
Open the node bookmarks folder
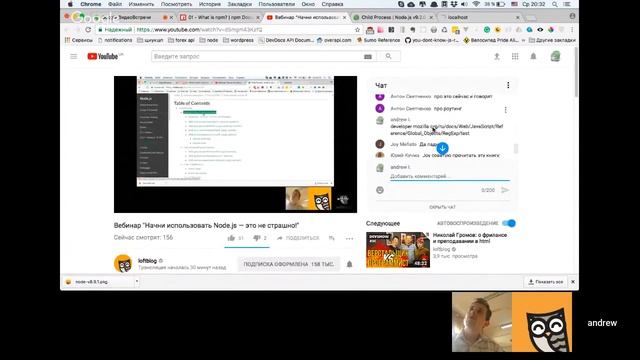click(x=209, y=40)
